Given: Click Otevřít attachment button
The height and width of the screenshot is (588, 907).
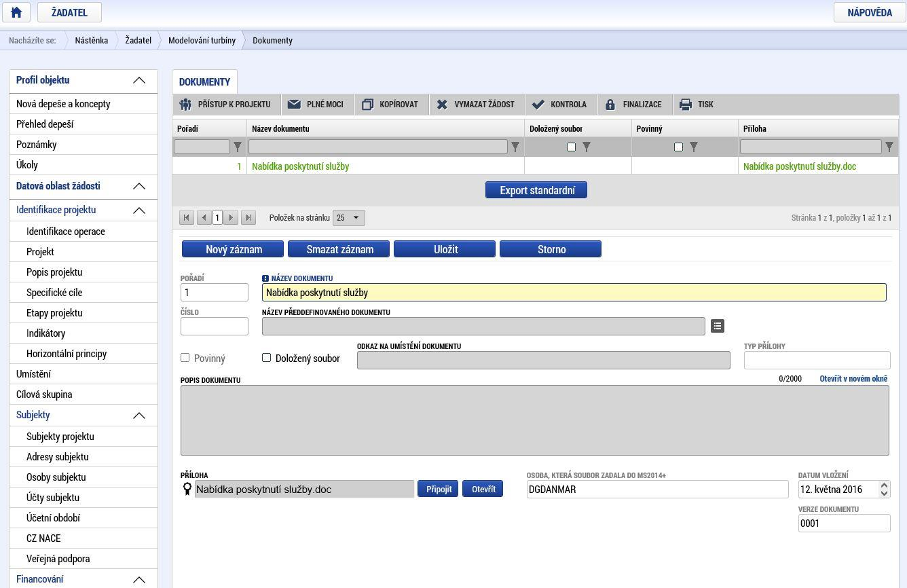Looking at the screenshot, I should click(483, 489).
